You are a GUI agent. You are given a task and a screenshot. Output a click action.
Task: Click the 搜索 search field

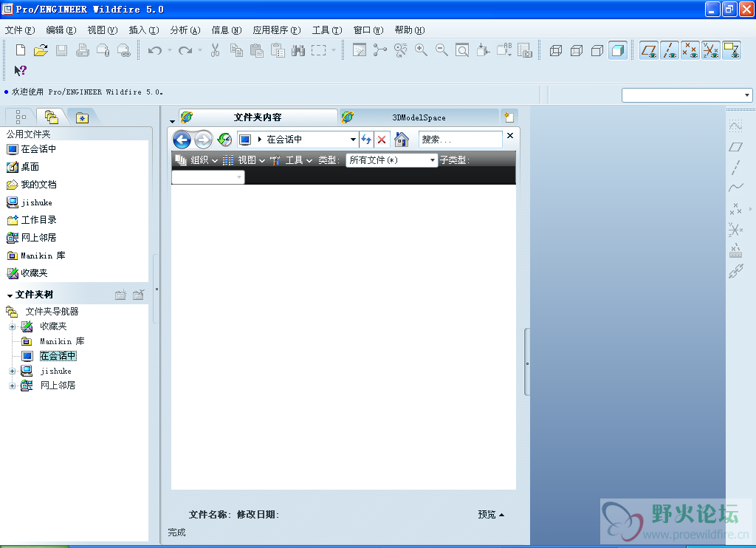[x=460, y=140]
